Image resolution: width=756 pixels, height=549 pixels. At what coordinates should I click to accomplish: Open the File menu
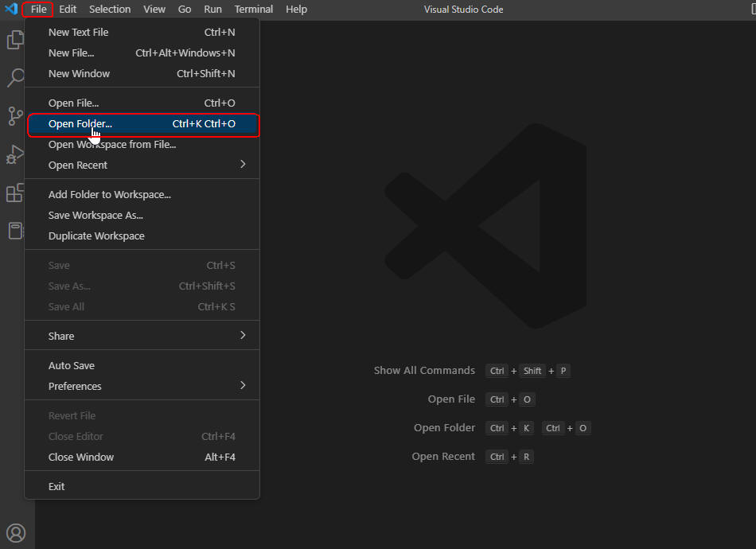[x=38, y=10]
